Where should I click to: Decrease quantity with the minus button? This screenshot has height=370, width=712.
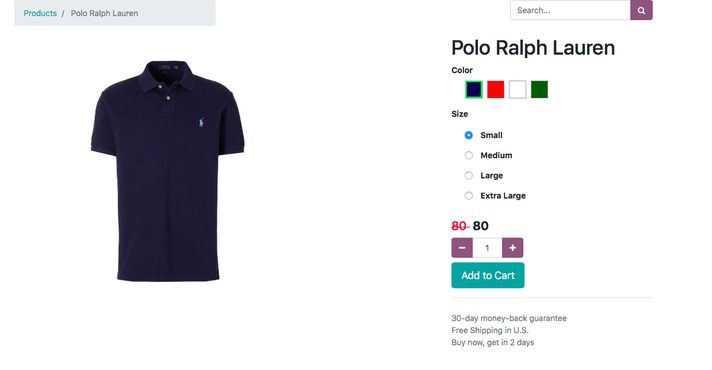point(462,248)
